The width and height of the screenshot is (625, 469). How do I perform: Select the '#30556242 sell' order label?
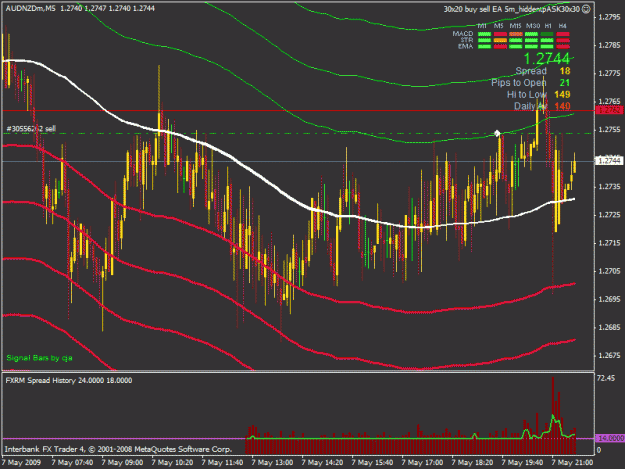(x=31, y=128)
